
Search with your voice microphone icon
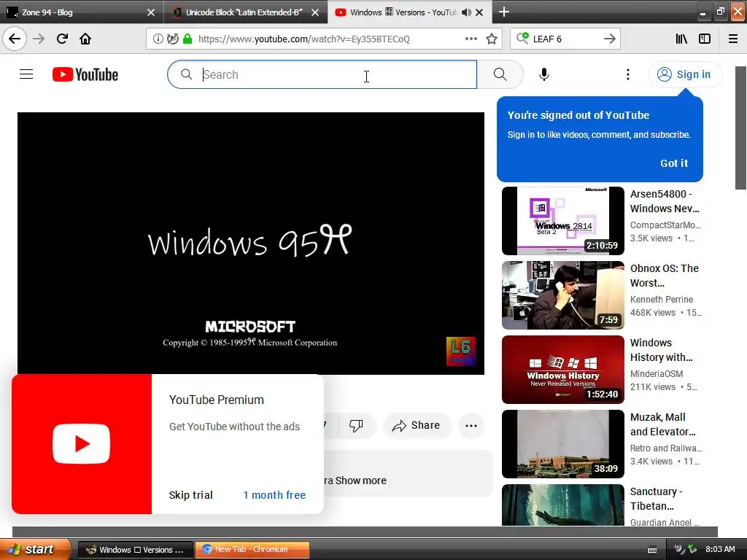(544, 74)
